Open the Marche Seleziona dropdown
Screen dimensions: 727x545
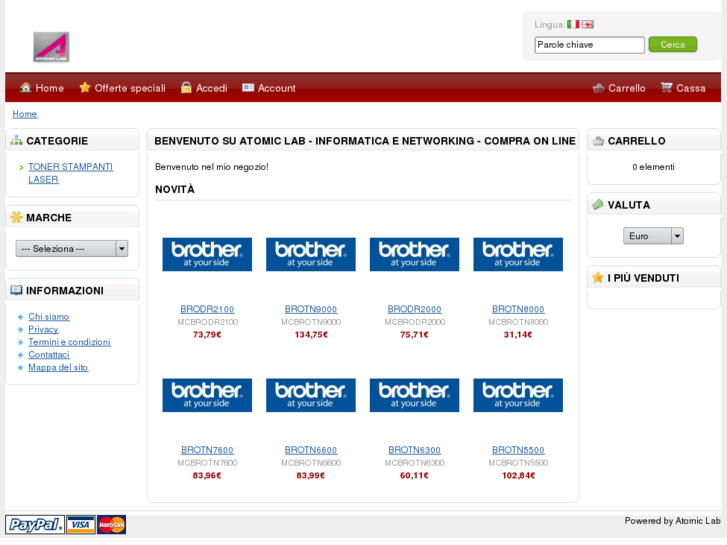(x=72, y=249)
